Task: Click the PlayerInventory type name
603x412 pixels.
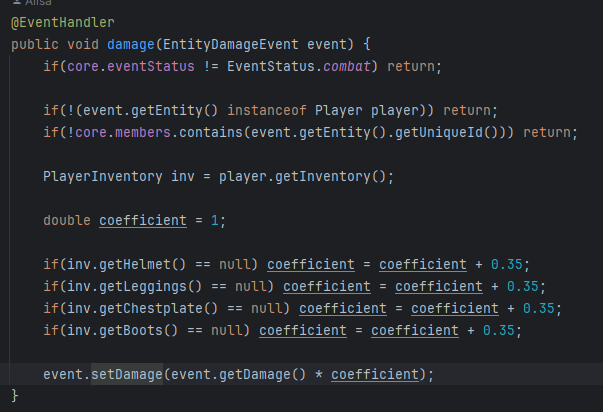Action: click(x=103, y=177)
